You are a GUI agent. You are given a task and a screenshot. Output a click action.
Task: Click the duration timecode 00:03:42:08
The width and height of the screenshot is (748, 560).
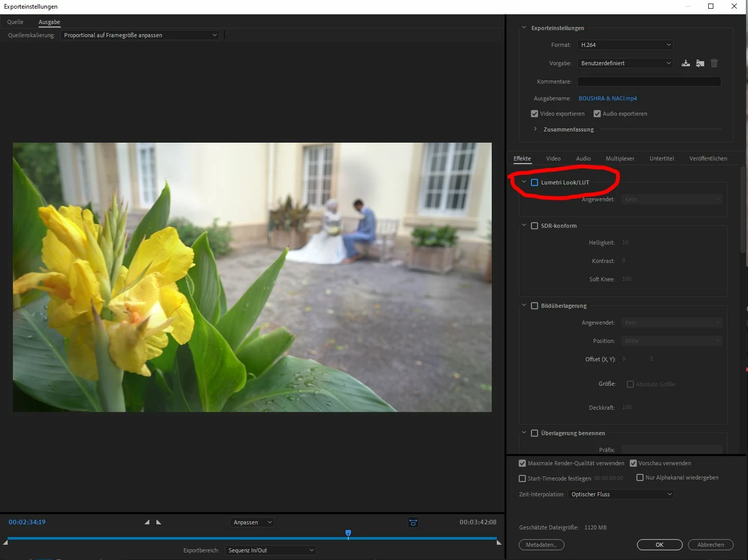coord(478,522)
